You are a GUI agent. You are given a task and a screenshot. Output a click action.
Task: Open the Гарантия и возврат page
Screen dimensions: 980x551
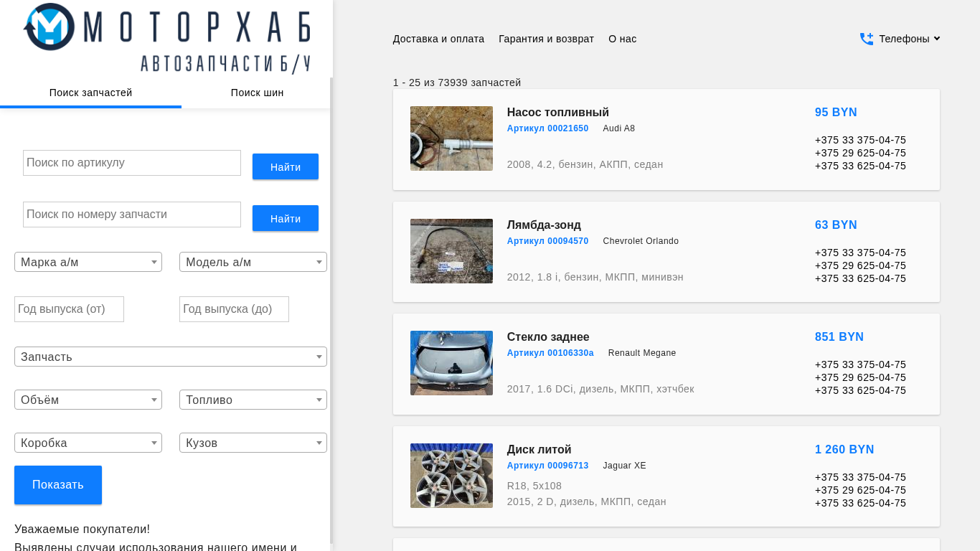[546, 39]
